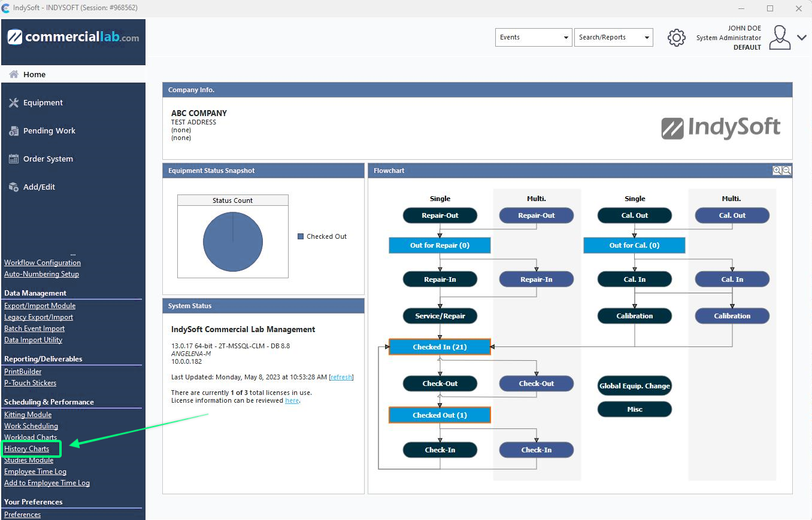Zoom in the flowchart with magnifier plus
812x520 pixels.
pos(777,171)
